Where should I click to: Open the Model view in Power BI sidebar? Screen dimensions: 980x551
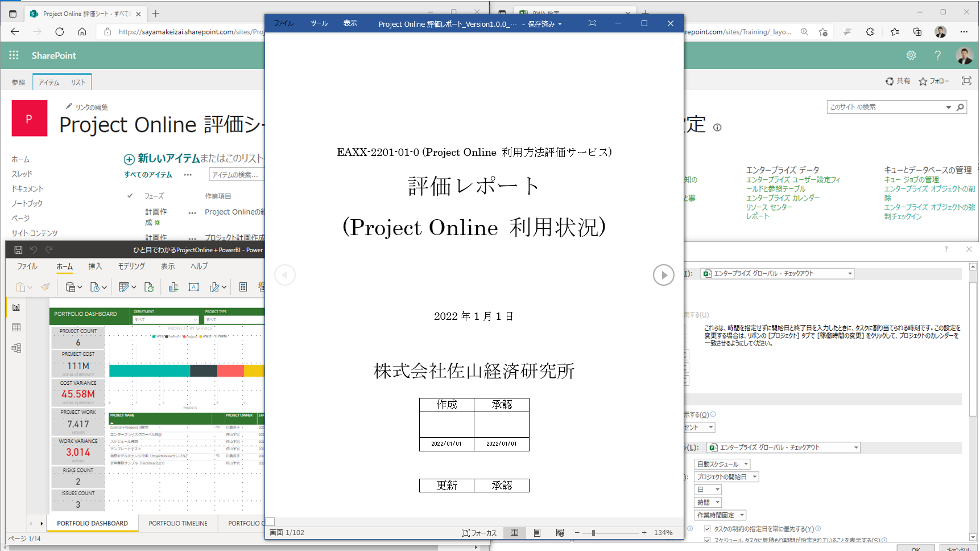pos(16,348)
